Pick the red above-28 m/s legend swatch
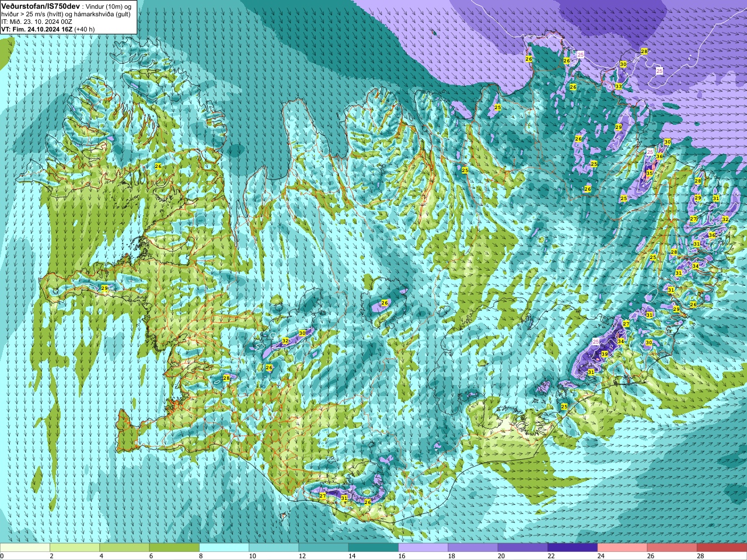This screenshot has width=747, height=560. pos(722,548)
